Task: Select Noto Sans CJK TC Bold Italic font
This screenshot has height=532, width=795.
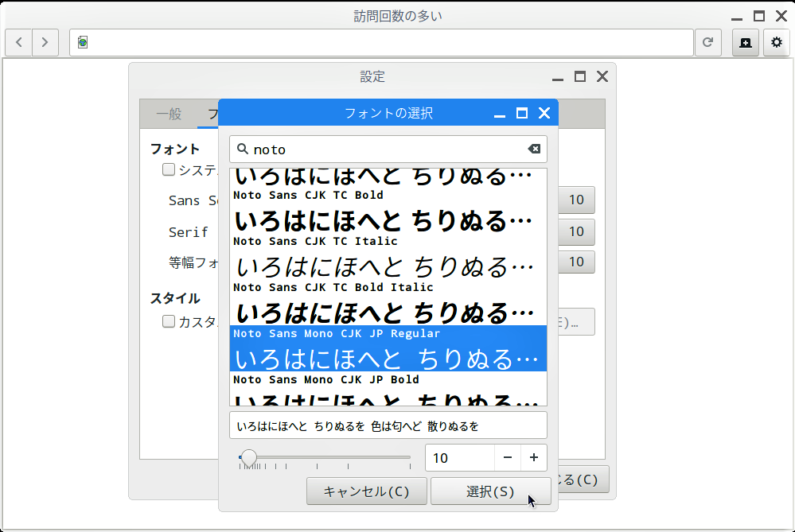Action: (x=388, y=302)
